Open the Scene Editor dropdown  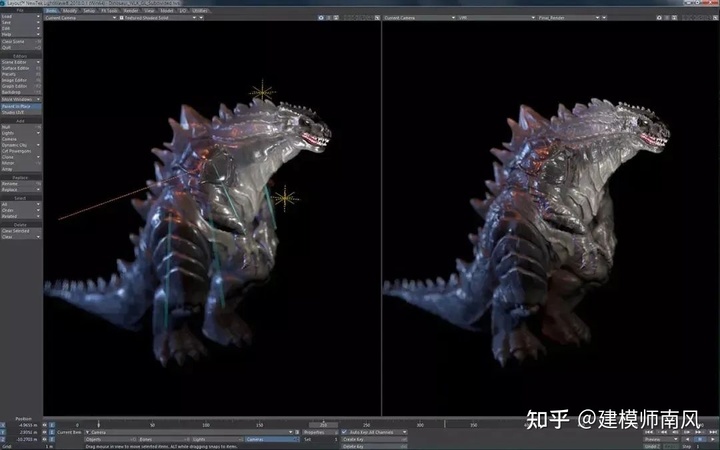click(x=21, y=62)
